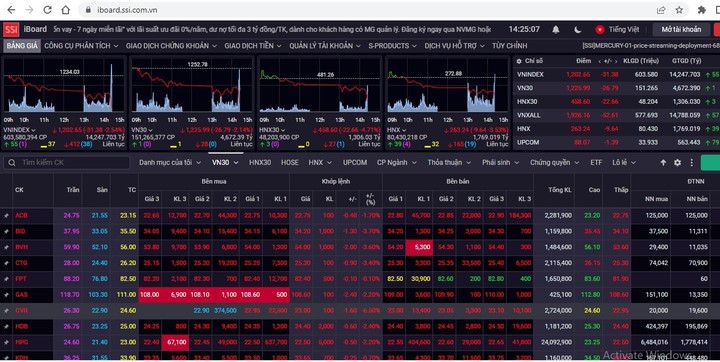Switch to UPCOM tab

354,162
